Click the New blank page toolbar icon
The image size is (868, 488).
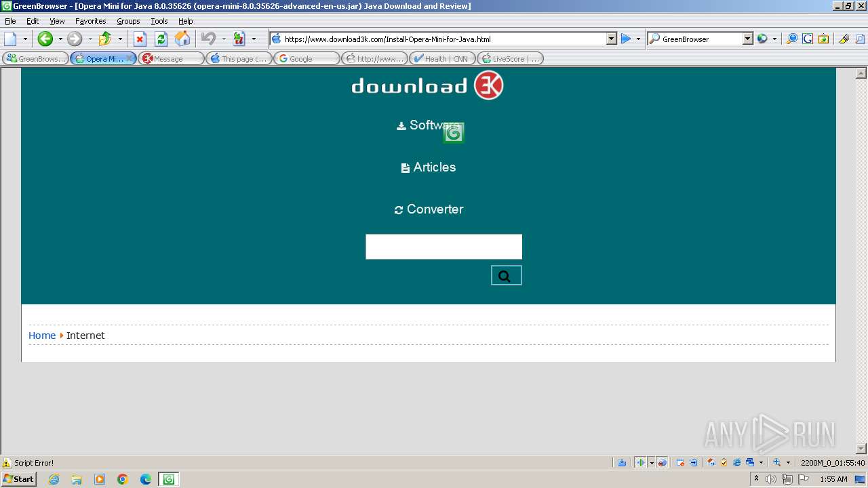click(x=11, y=39)
